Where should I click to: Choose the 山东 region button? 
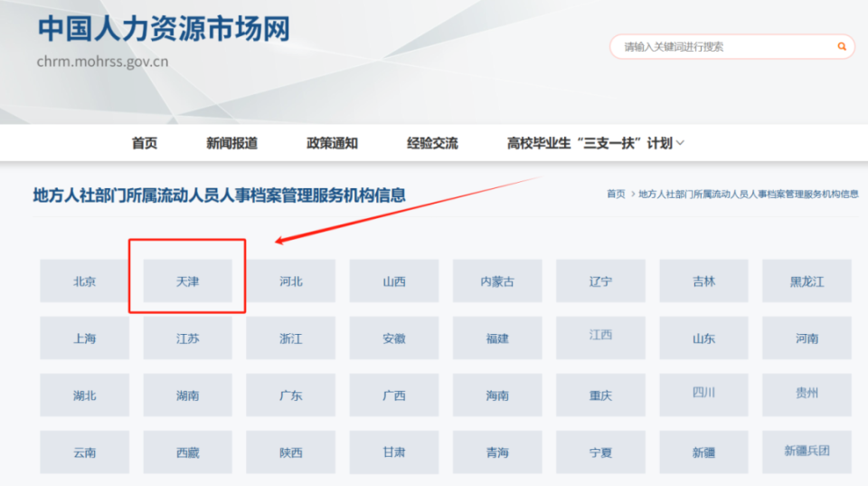click(703, 338)
